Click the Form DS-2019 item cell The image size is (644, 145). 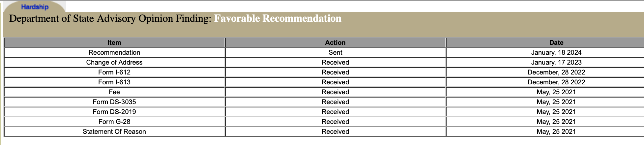[114, 112]
